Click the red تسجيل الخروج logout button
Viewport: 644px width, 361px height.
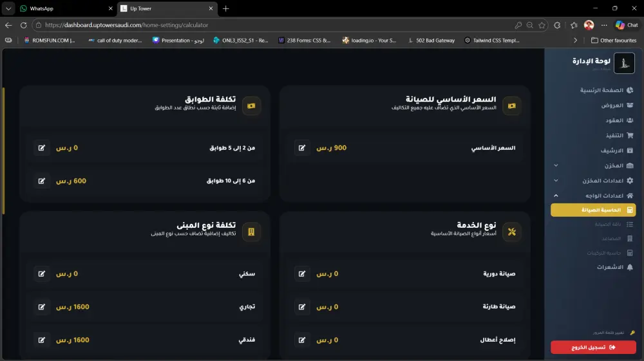pos(593,347)
